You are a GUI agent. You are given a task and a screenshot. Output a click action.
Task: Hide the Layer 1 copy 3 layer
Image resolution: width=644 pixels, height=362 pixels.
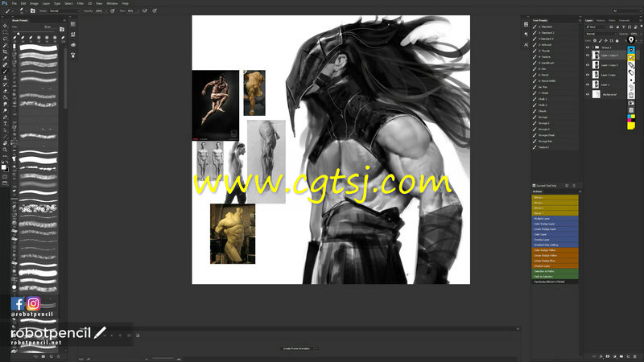[588, 55]
